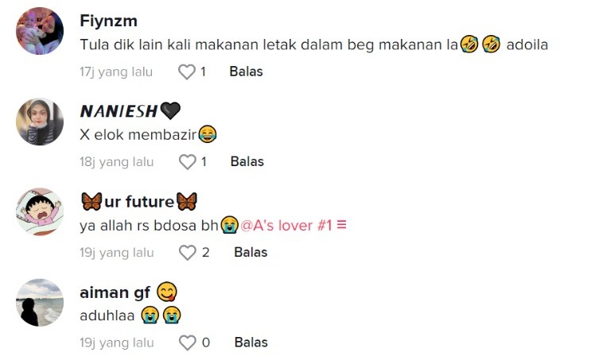Like aiman gf's comment with heart icon
The image size is (595, 364).
click(x=187, y=343)
